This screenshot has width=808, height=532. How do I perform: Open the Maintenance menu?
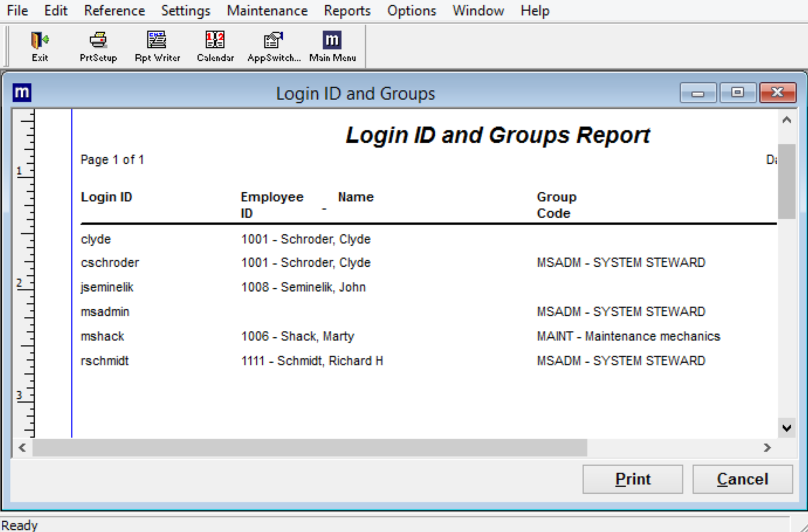267,10
